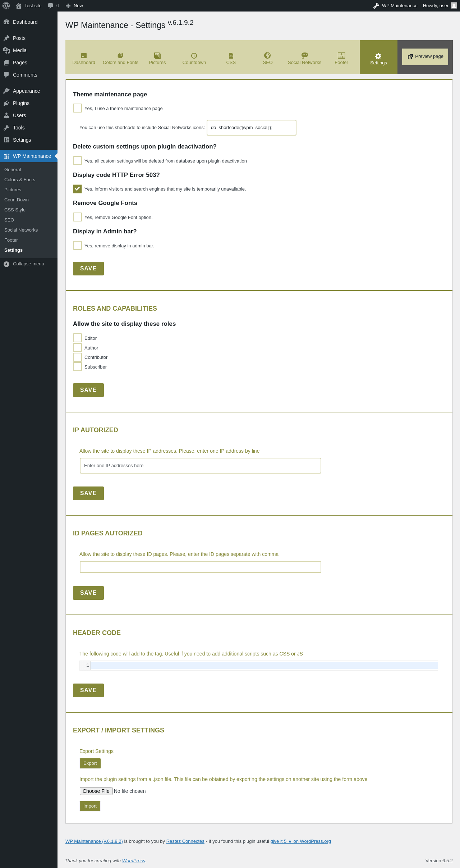Click the Settings gear icon tab
The image size is (460, 868).
378,56
